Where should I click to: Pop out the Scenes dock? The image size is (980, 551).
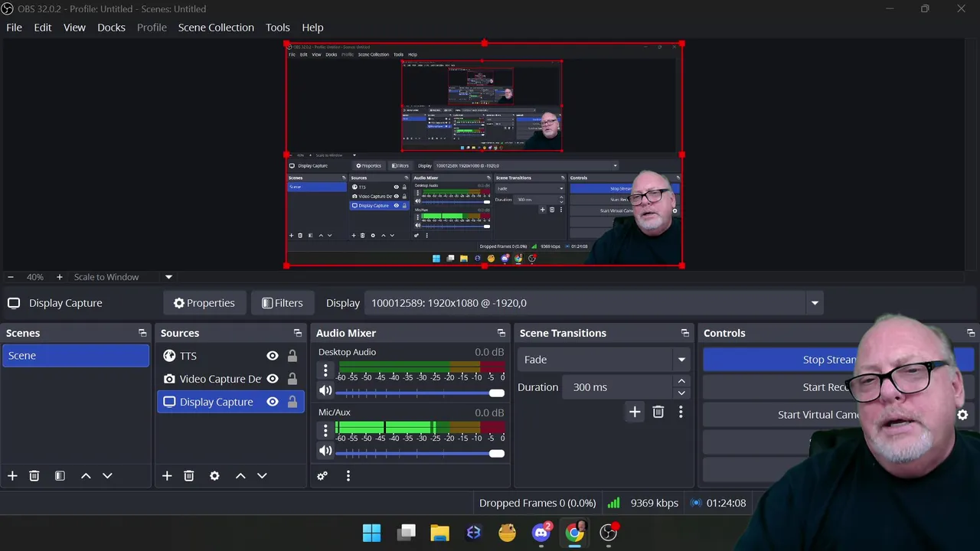(x=142, y=333)
